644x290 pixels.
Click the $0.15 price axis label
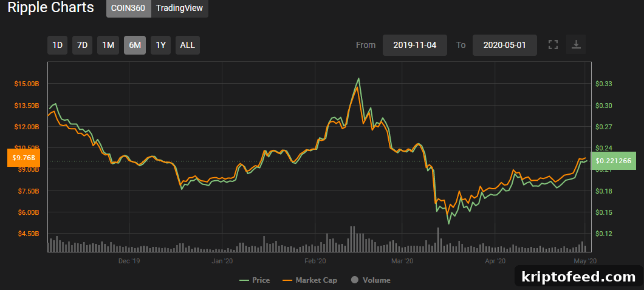pos(603,212)
